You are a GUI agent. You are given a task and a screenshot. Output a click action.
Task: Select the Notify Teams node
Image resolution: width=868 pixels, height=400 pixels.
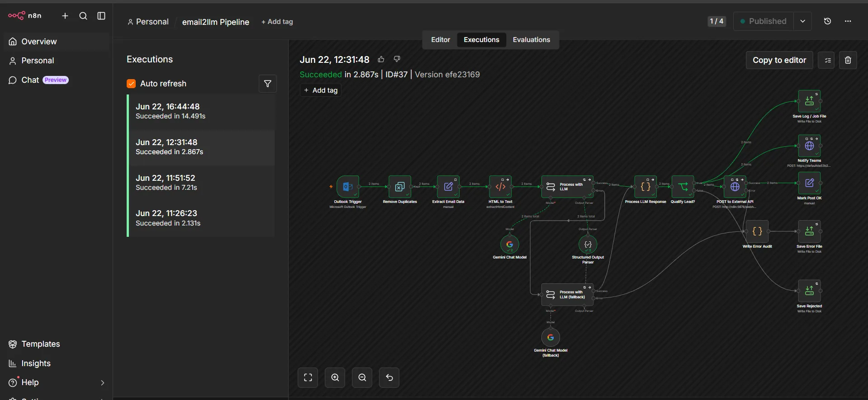point(810,146)
